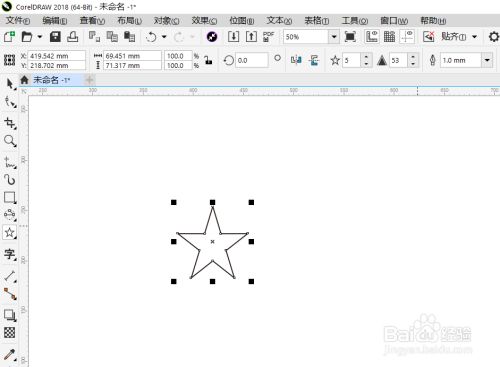
Task: Open a file with folder icon
Action: coord(27,36)
